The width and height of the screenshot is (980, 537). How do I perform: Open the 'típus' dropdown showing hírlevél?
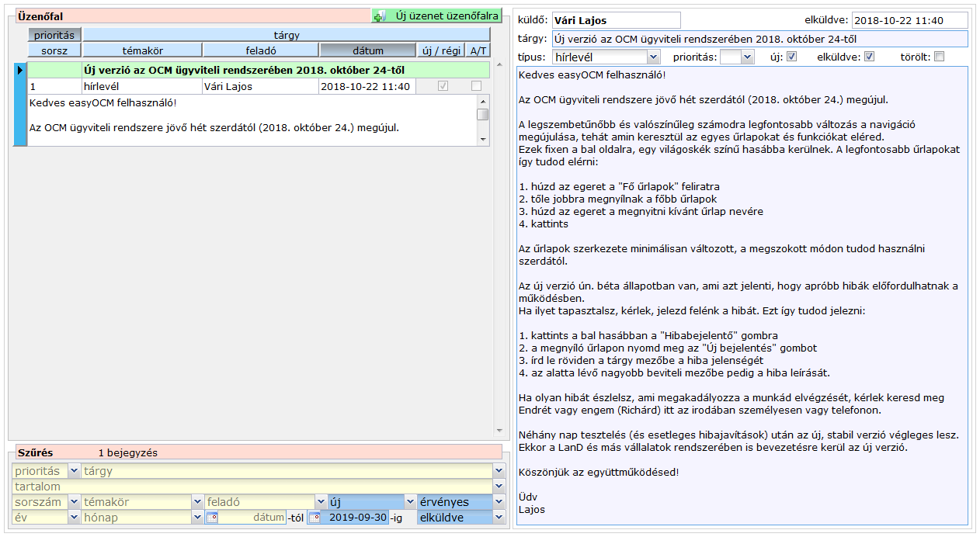[x=653, y=57]
